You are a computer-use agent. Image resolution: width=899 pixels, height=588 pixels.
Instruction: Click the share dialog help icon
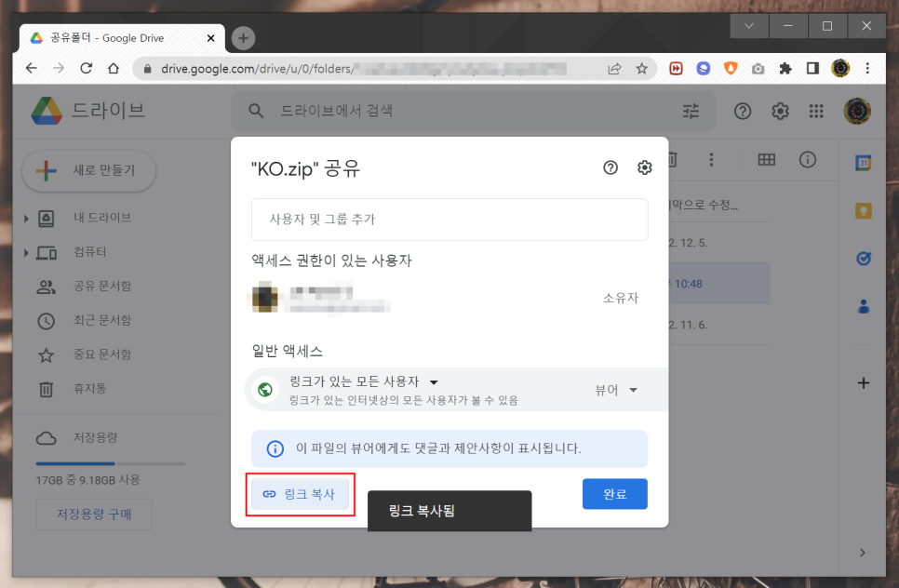[611, 167]
